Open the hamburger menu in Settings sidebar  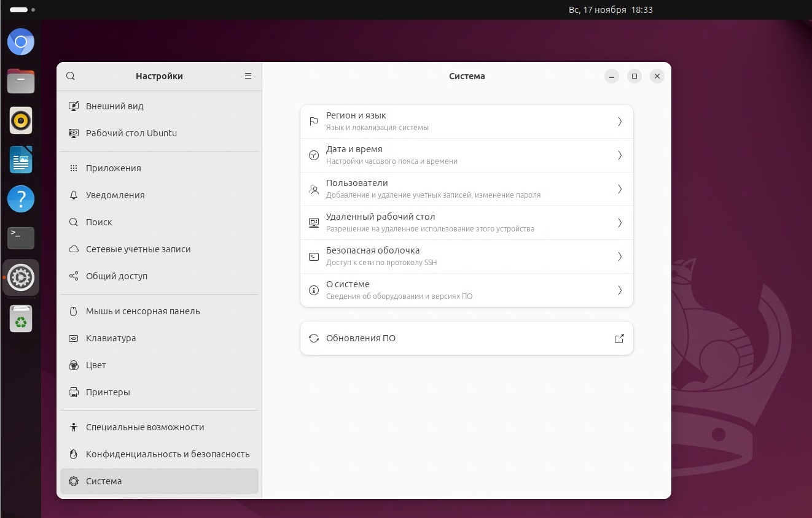coord(248,76)
